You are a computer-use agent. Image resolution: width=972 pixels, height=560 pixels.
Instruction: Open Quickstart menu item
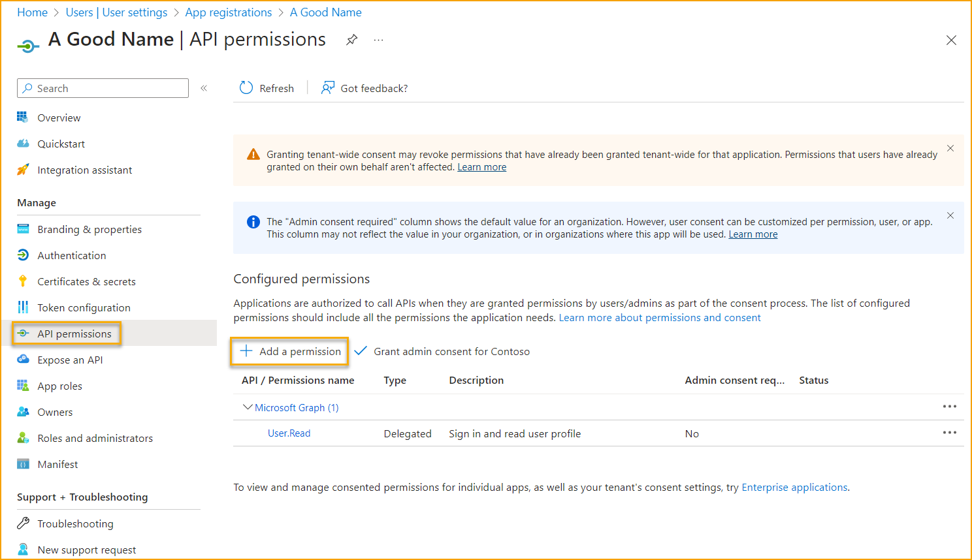click(x=61, y=144)
